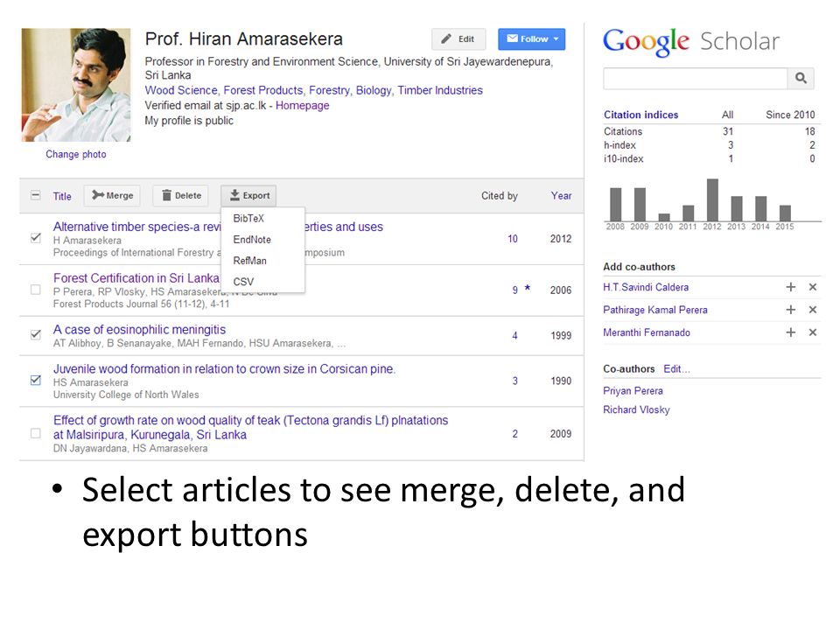Click the Change photo link
Viewport: 840px width, 630px height.
pos(75,154)
